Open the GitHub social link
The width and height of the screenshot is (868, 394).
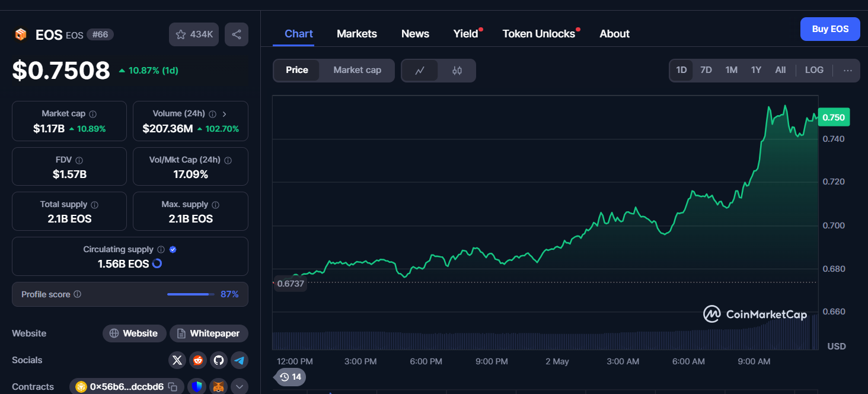point(219,360)
